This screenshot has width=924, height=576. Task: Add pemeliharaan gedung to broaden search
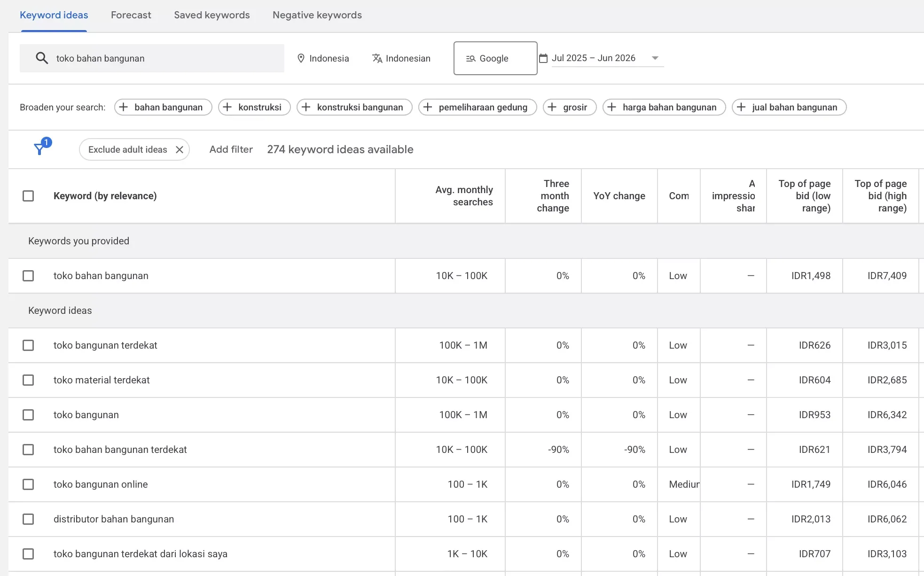point(478,107)
